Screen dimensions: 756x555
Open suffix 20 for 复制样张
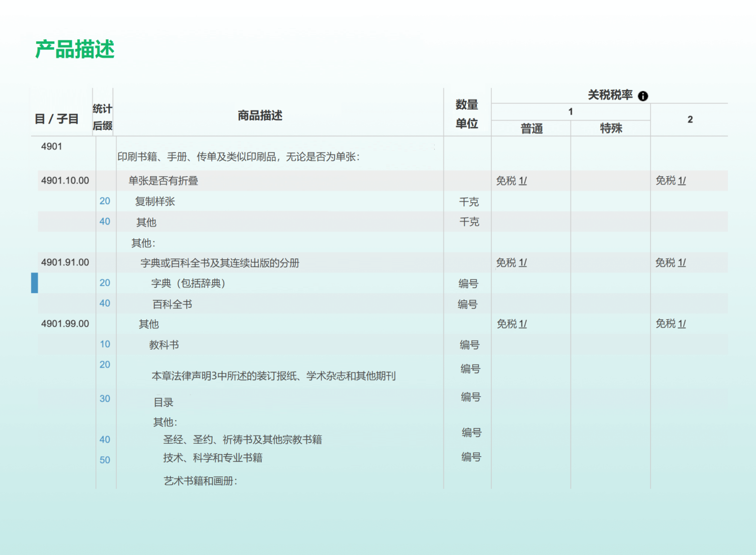click(105, 201)
